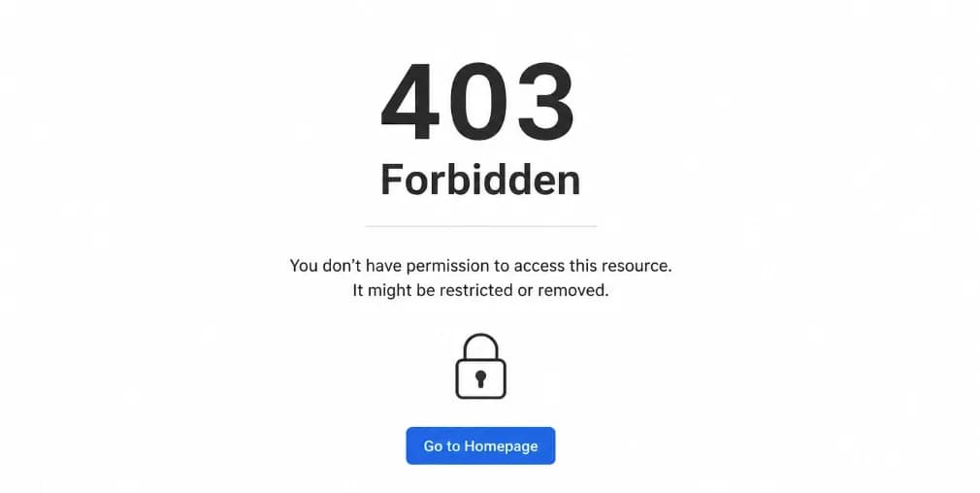Click the padlock icon

tap(480, 366)
